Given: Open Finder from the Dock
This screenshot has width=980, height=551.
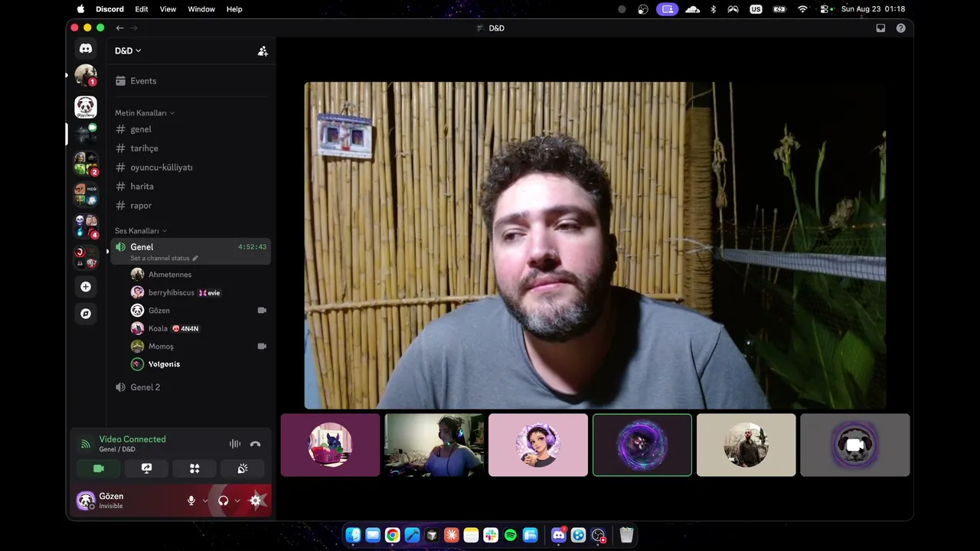Looking at the screenshot, I should click(353, 536).
